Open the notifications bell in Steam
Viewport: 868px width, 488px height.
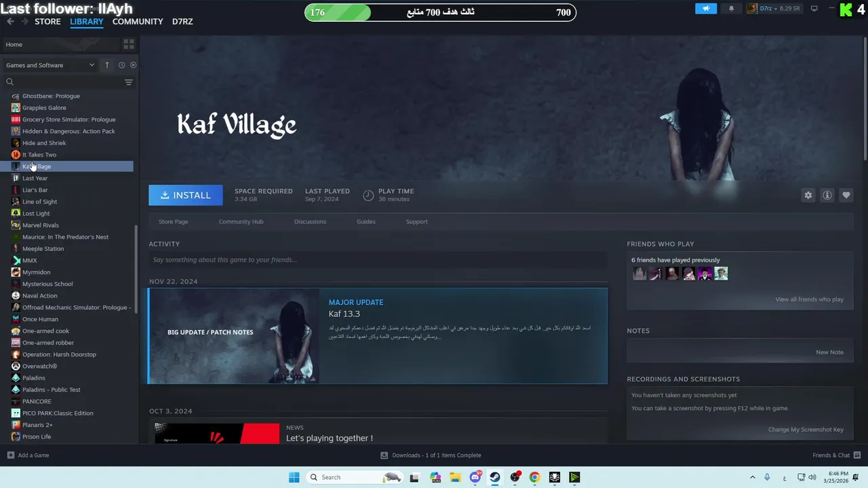pos(731,9)
